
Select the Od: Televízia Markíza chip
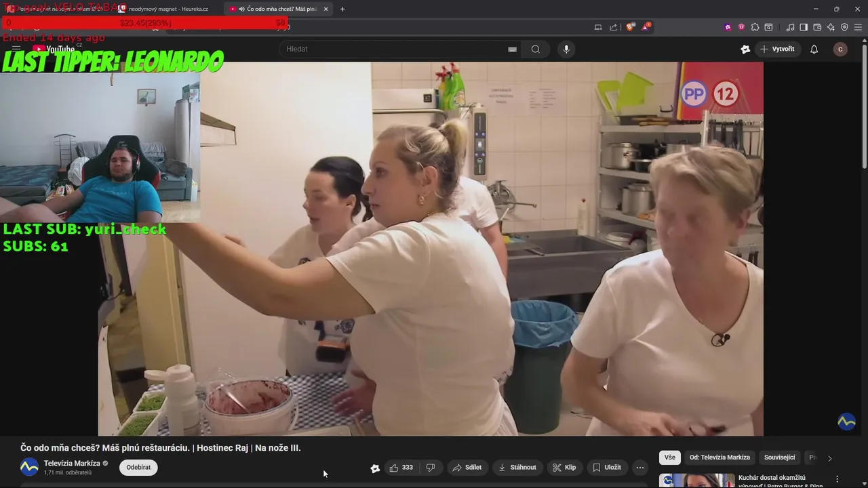[719, 457]
